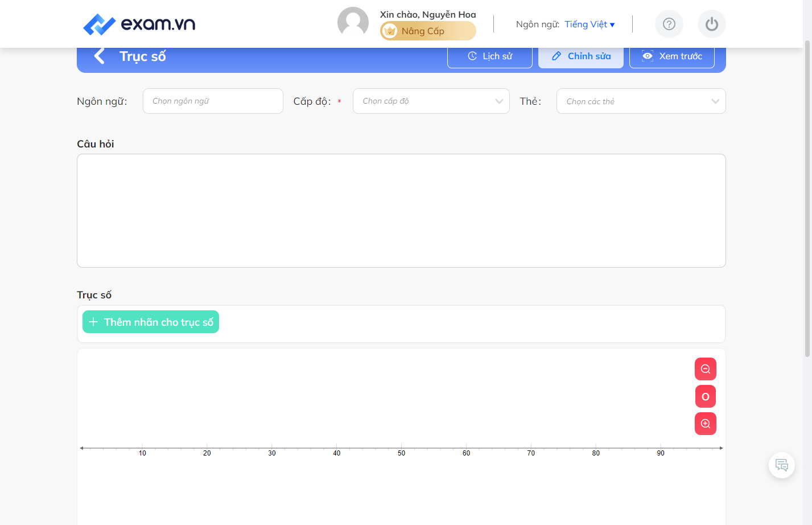Open Lịch sử history
This screenshot has height=525, width=812.
[x=490, y=56]
